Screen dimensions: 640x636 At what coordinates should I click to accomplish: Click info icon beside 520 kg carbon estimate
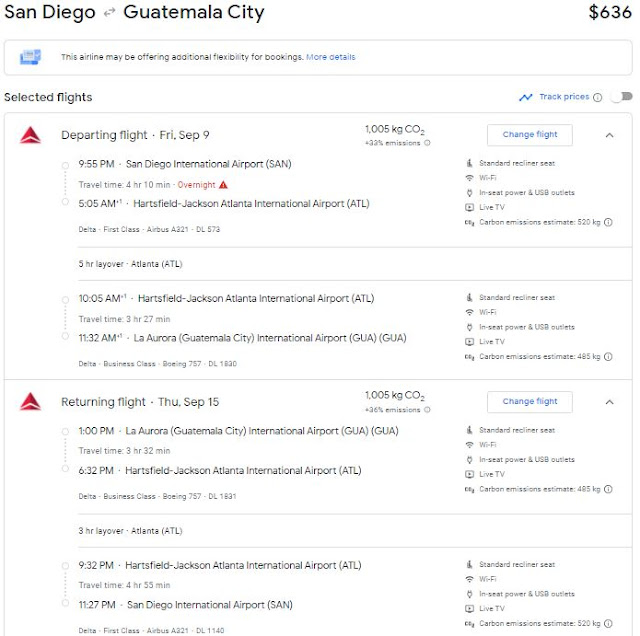coord(608,222)
